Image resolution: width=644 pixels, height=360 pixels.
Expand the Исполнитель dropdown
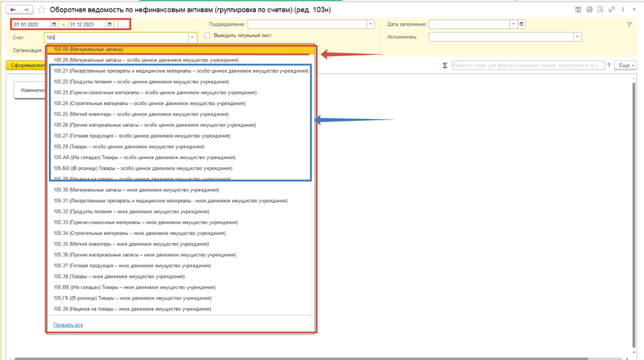pos(577,37)
